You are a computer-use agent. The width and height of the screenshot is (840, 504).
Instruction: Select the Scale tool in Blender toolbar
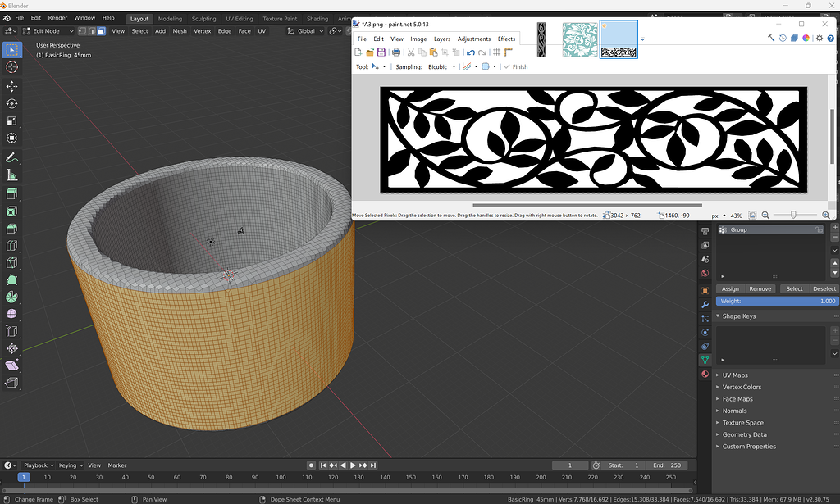pyautogui.click(x=11, y=121)
